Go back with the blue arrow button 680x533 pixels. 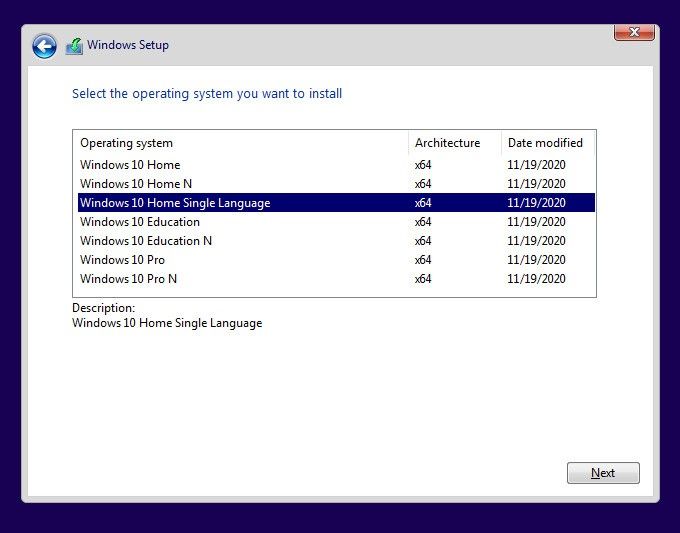[44, 46]
